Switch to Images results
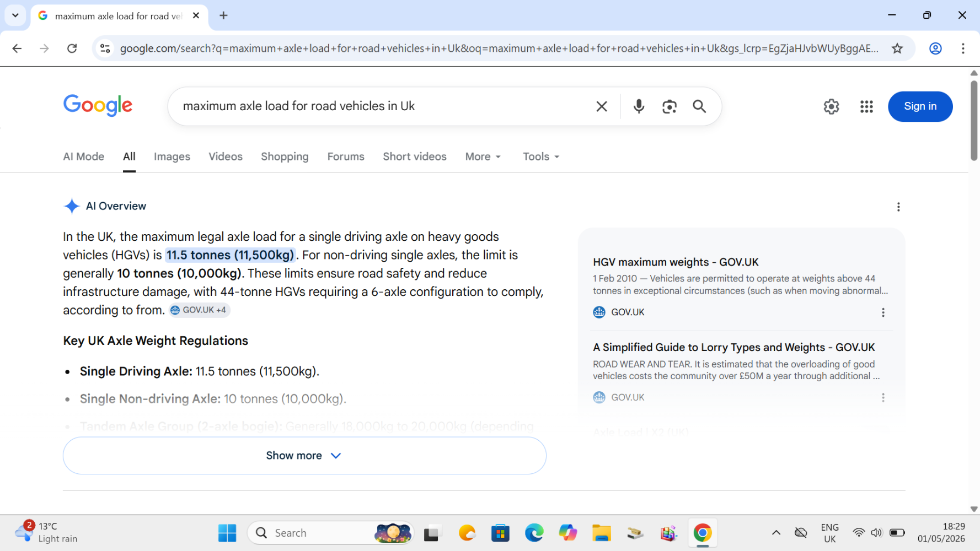This screenshot has width=980, height=551. point(172,156)
